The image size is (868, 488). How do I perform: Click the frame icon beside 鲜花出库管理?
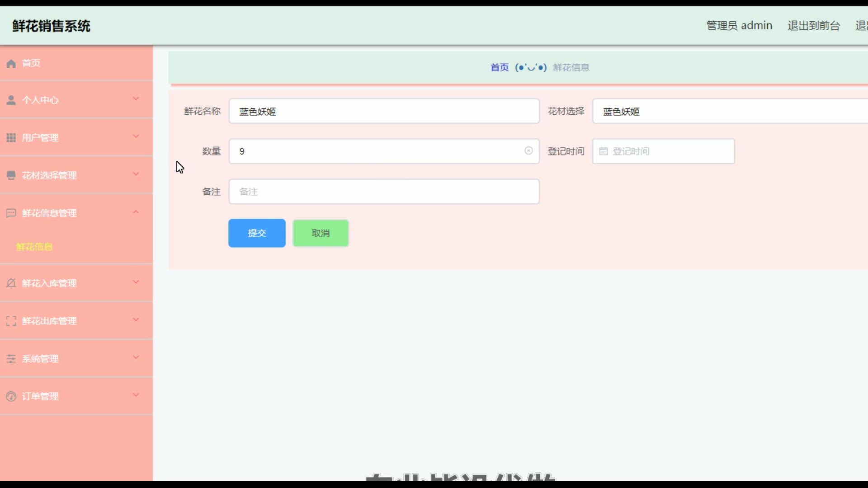point(11,321)
